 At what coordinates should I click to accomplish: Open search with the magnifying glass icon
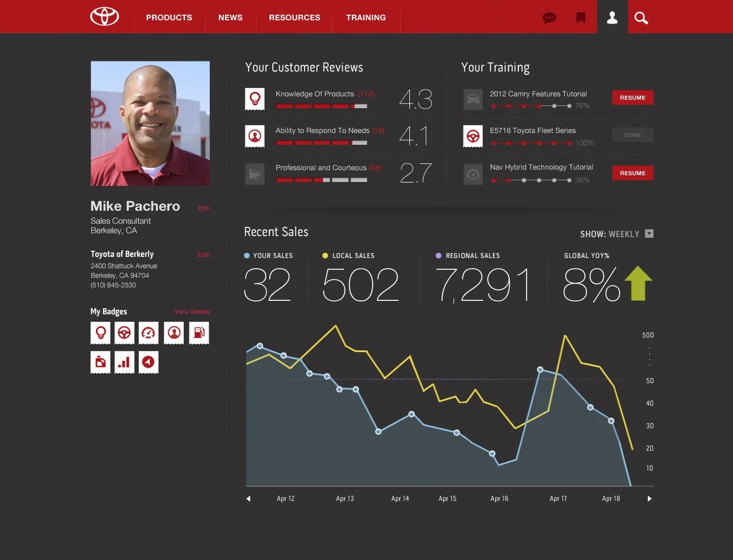tap(641, 18)
